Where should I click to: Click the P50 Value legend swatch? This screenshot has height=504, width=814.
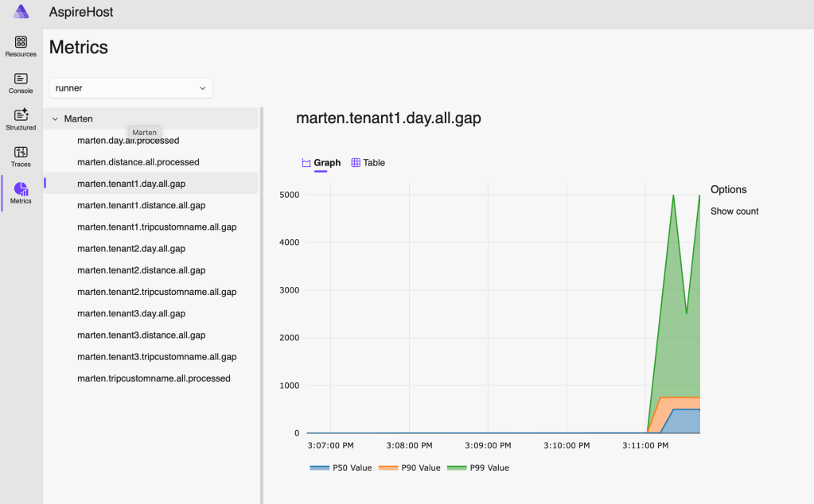coord(319,467)
